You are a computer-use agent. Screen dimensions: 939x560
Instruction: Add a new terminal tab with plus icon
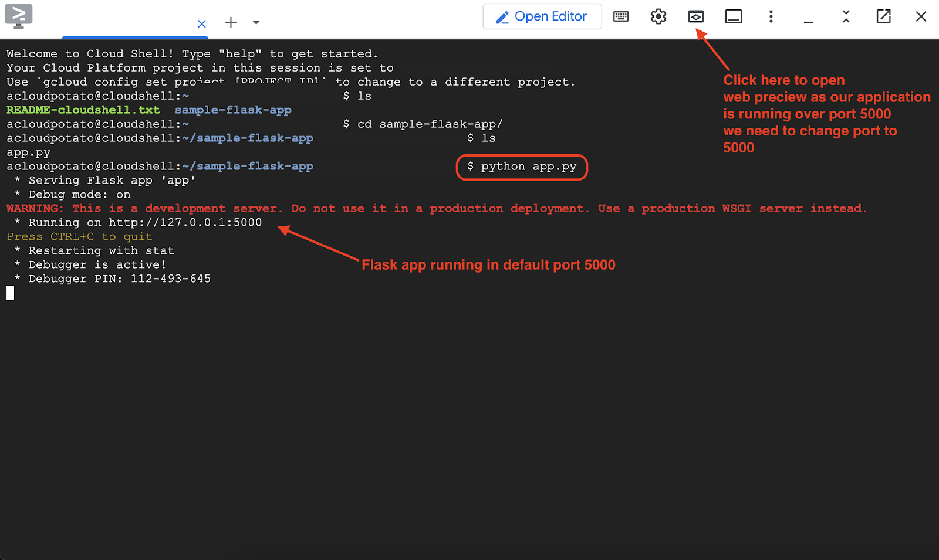point(231,23)
